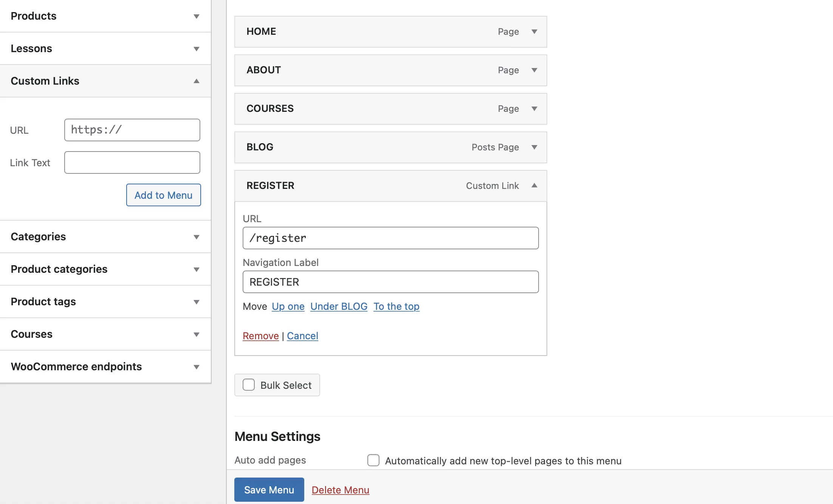This screenshot has width=833, height=504.
Task: Expand the Products accordion section
Action: 105,16
